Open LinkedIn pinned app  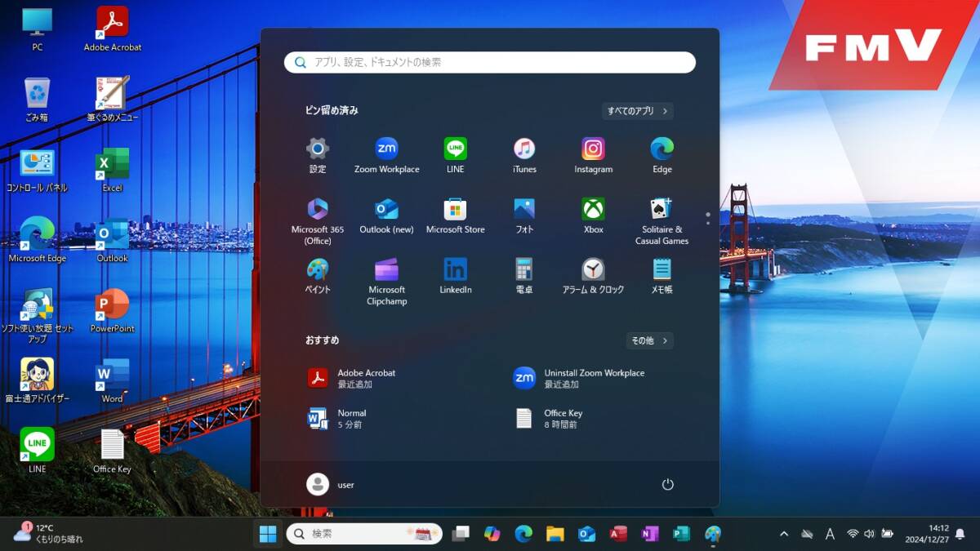[x=456, y=276]
